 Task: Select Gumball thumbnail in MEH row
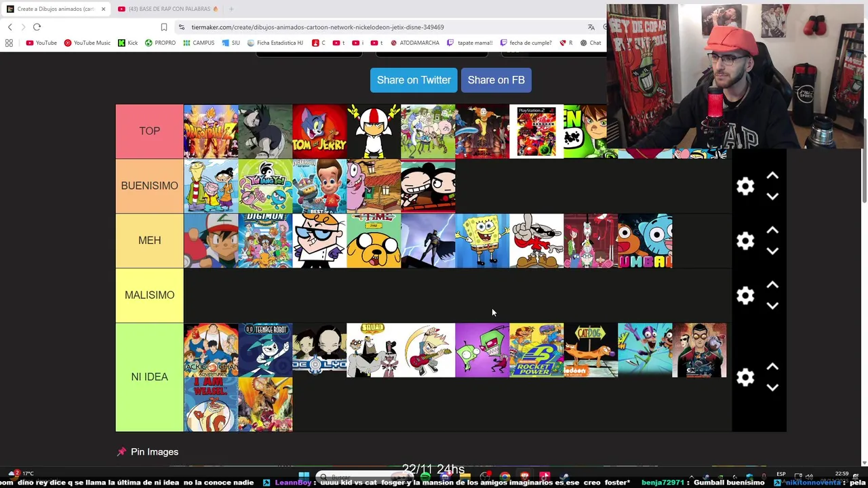(645, 241)
